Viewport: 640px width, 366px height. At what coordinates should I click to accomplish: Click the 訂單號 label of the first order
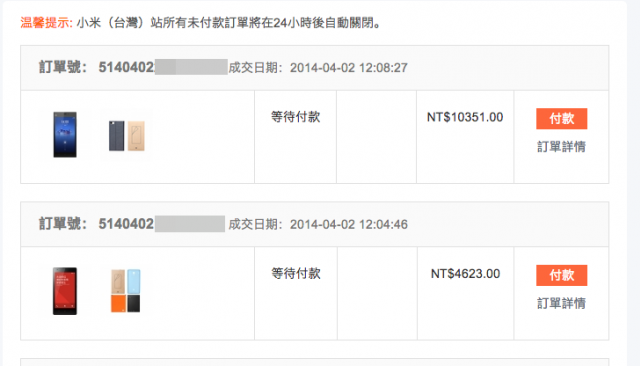(x=63, y=67)
